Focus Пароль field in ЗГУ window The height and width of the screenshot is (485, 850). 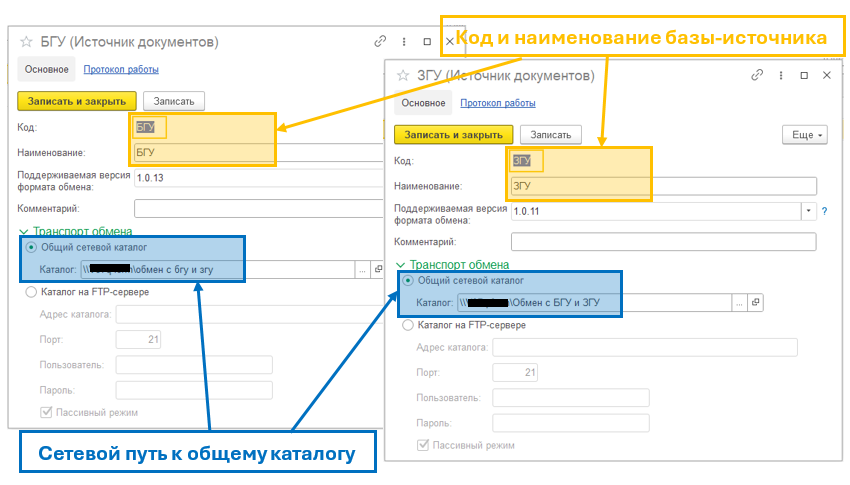tap(571, 423)
